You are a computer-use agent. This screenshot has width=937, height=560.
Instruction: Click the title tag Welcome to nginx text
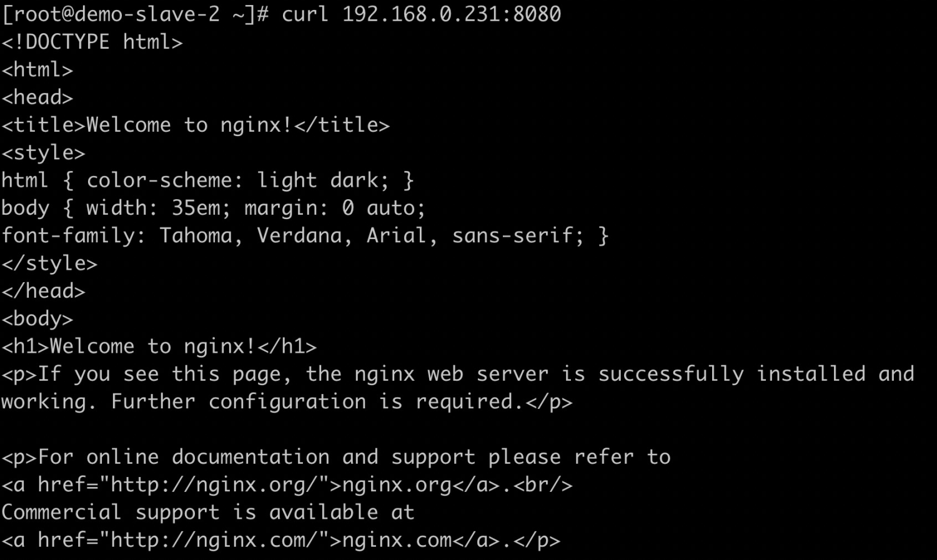(189, 125)
